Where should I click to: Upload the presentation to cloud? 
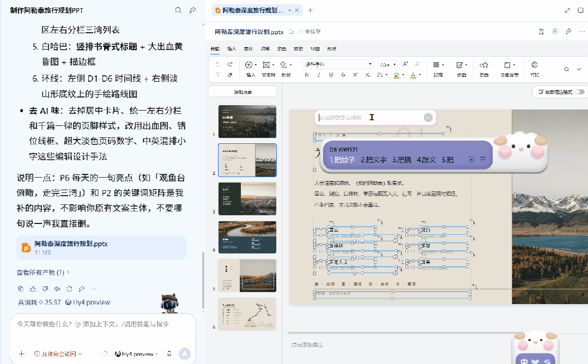[555, 32]
